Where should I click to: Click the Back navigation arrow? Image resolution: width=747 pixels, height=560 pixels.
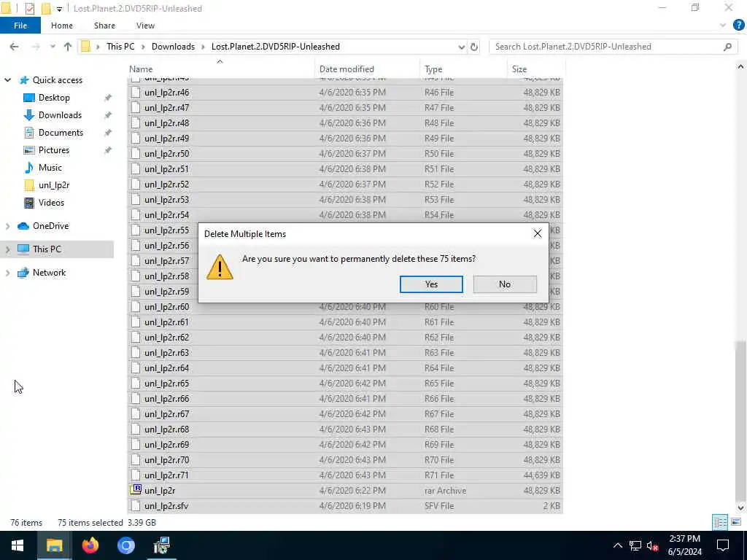coord(15,47)
